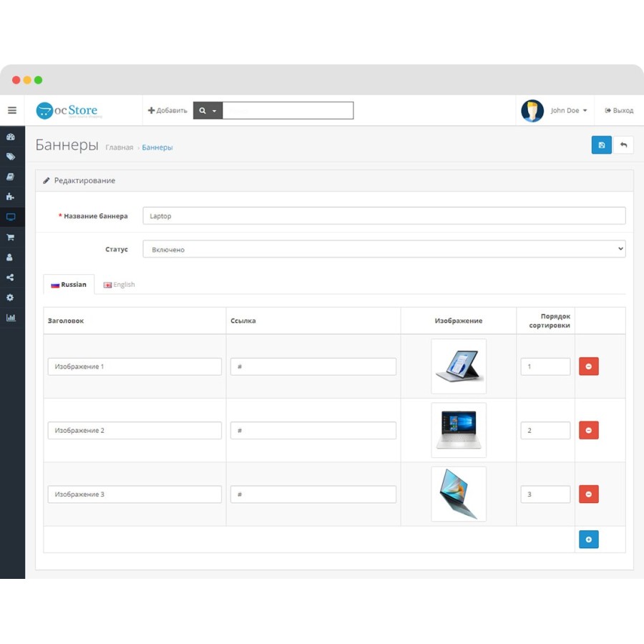
Task: Click the Изображение 2 laptop thumbnail
Action: (x=459, y=430)
